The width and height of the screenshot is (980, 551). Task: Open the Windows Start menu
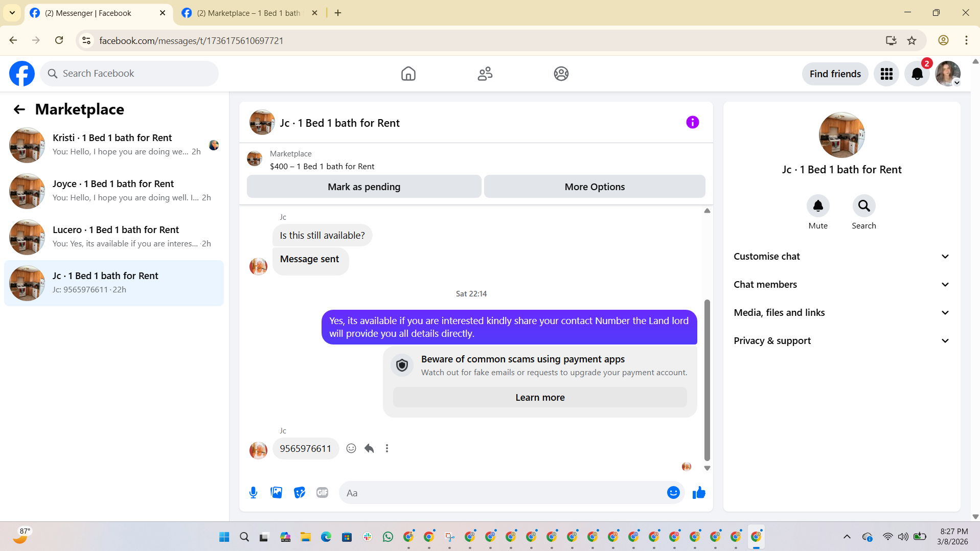click(x=224, y=537)
